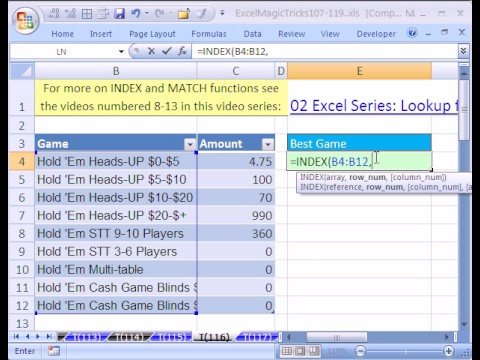Click the first Quick Access Toolbar icon
Viewport: 480px width, 360px height.
click(x=54, y=14)
